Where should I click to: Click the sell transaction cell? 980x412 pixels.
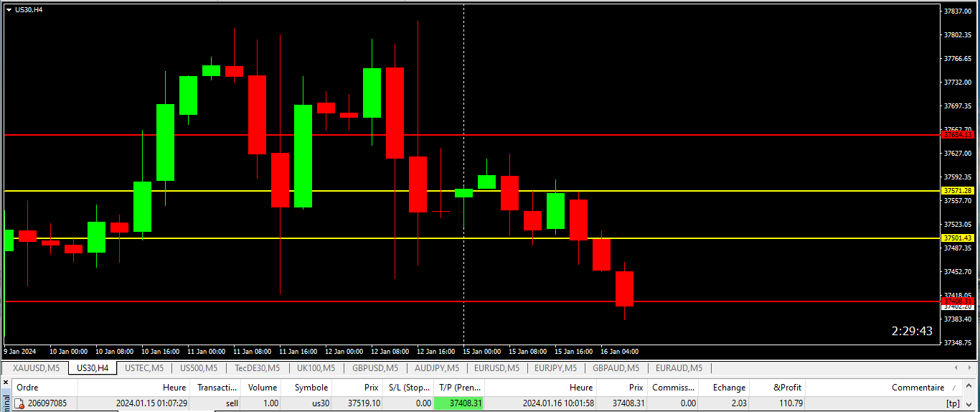[x=232, y=403]
